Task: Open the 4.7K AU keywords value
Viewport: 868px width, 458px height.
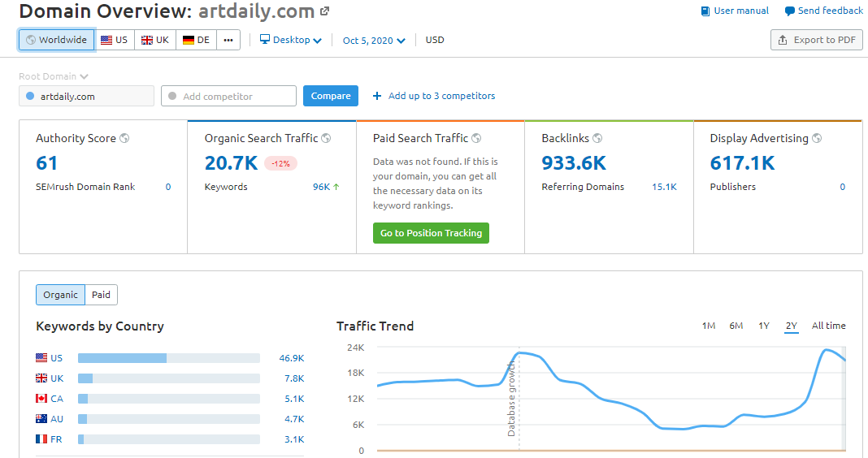Action: (294, 419)
